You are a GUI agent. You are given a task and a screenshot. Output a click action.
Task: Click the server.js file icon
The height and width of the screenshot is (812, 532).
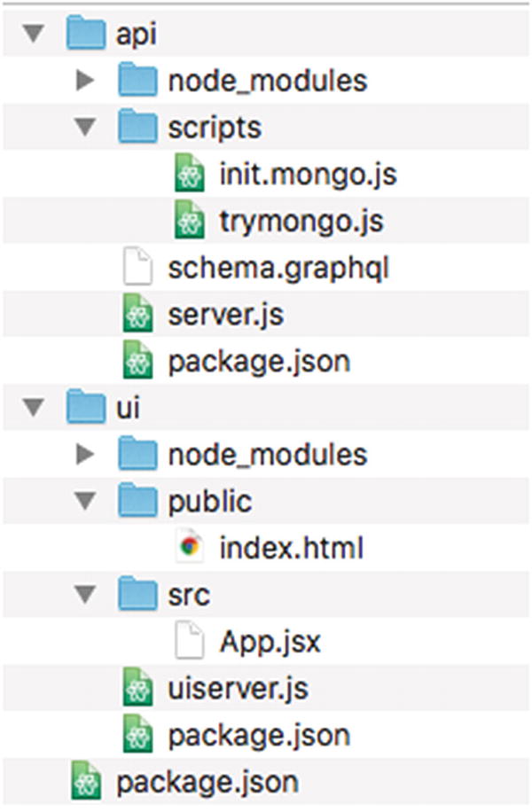[x=137, y=315]
